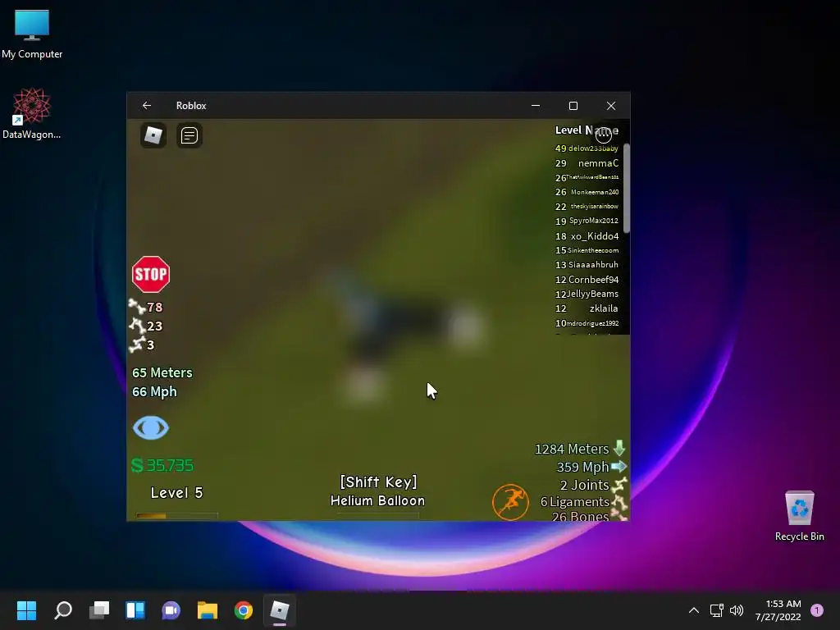Click the leaderboard scrollbar
Image resolution: width=840 pixels, height=630 pixels.
point(626,188)
